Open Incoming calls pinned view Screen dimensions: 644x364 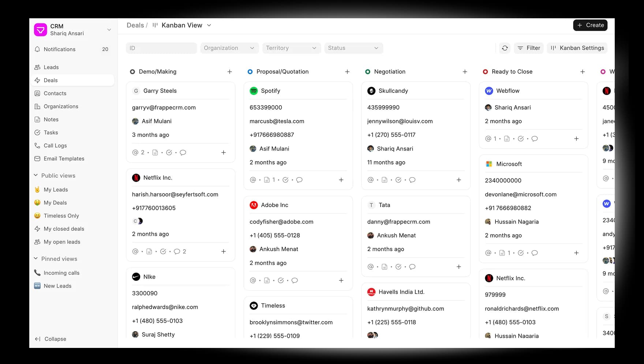(x=72, y=273)
